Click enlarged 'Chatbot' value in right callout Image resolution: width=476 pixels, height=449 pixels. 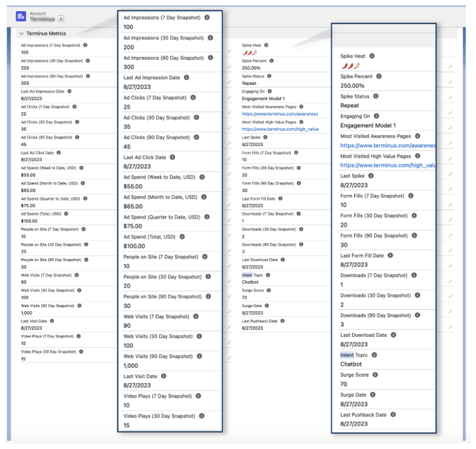(351, 364)
